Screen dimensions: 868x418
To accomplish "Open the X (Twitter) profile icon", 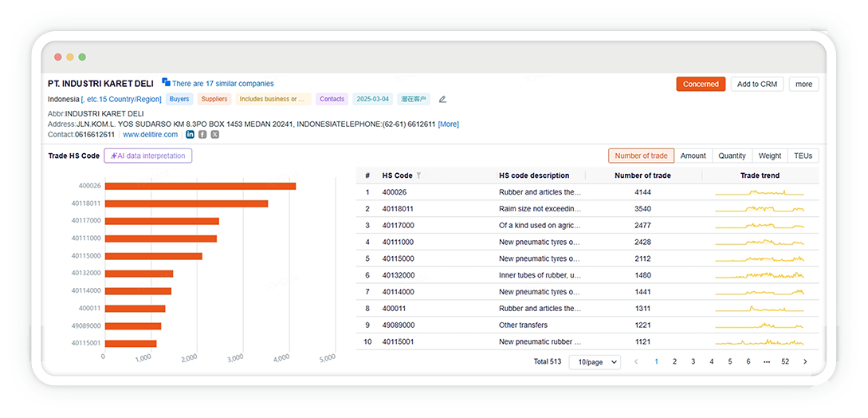I will [214, 134].
